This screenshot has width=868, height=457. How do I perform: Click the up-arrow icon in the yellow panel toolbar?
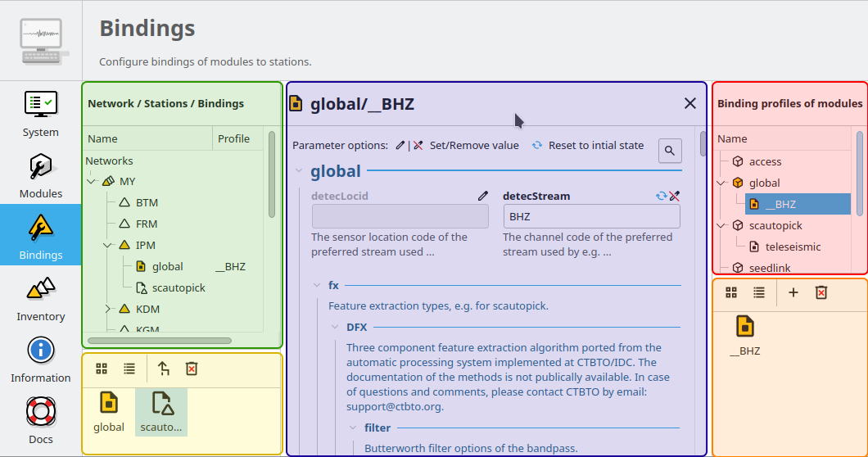pyautogui.click(x=163, y=369)
